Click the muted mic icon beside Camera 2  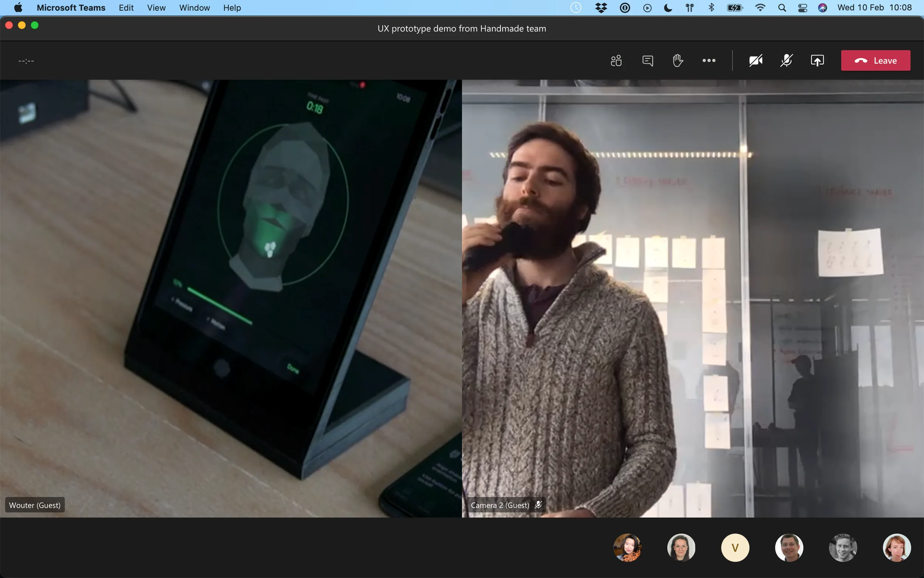pyautogui.click(x=538, y=505)
